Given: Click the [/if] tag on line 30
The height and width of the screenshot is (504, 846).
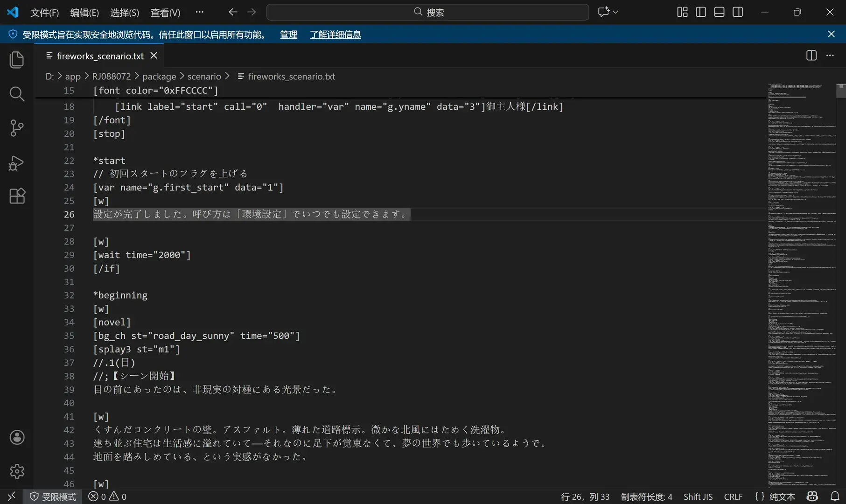Looking at the screenshot, I should pyautogui.click(x=106, y=268).
